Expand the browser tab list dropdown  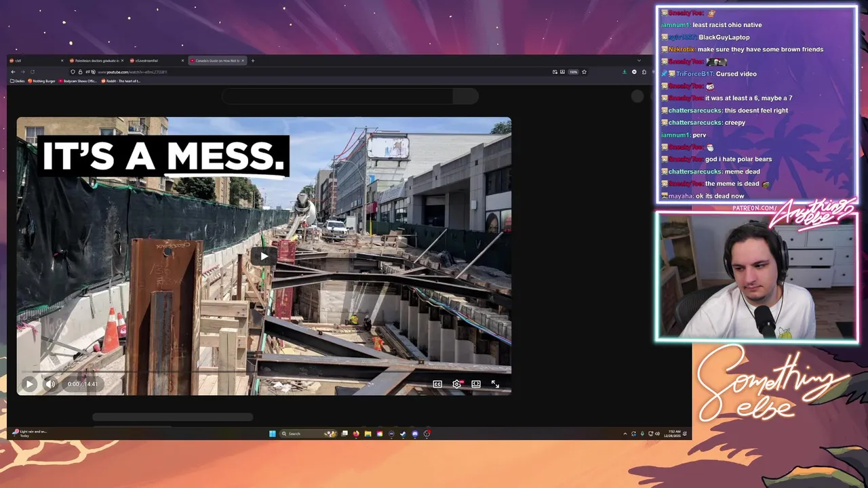point(638,60)
